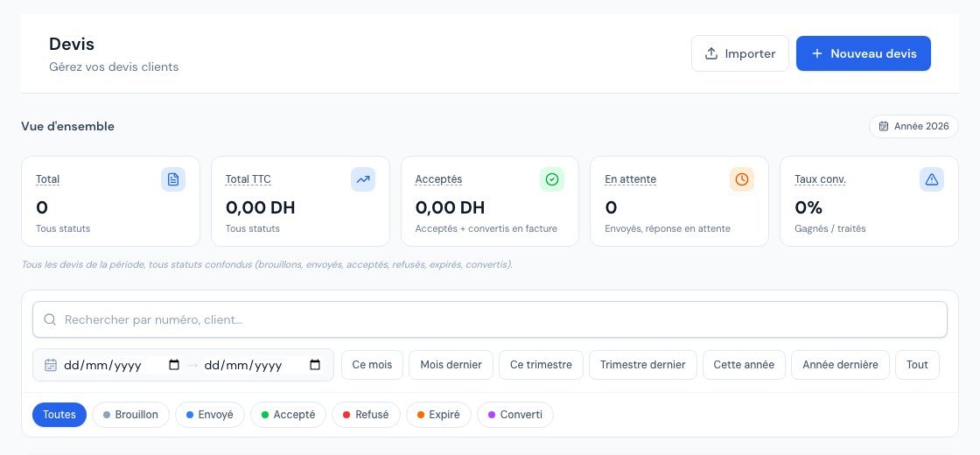Select the Toutes status tab
Viewport: 980px width, 455px height.
coord(59,415)
